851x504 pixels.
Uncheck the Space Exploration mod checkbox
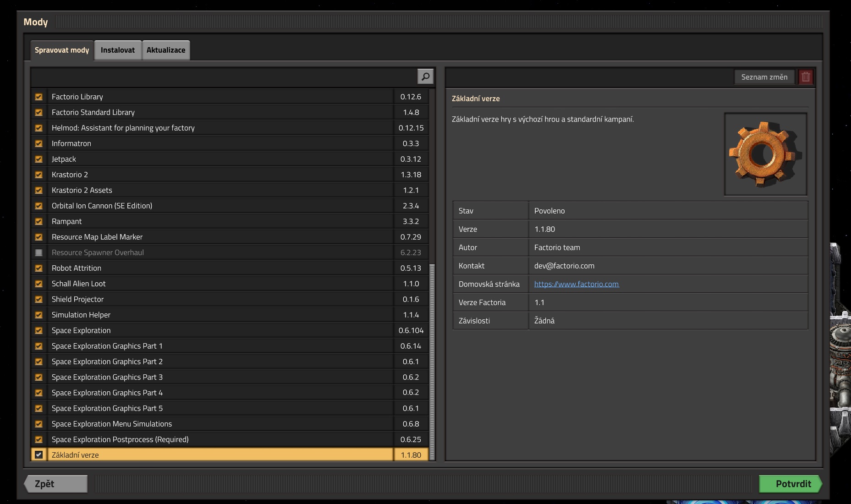[39, 330]
